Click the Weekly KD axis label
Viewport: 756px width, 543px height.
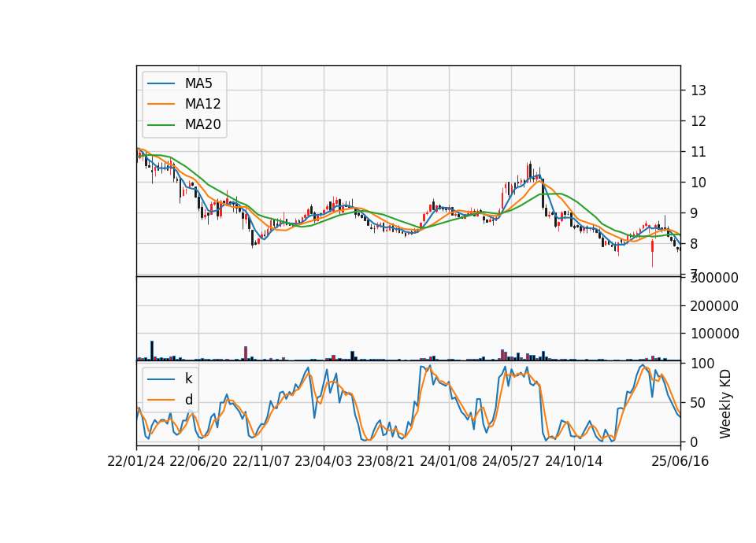[724, 404]
